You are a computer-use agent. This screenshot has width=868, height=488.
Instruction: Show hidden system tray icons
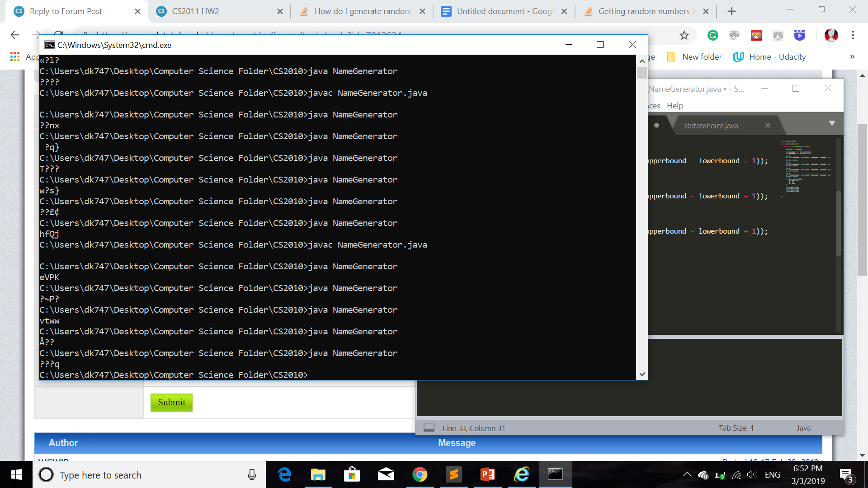687,474
